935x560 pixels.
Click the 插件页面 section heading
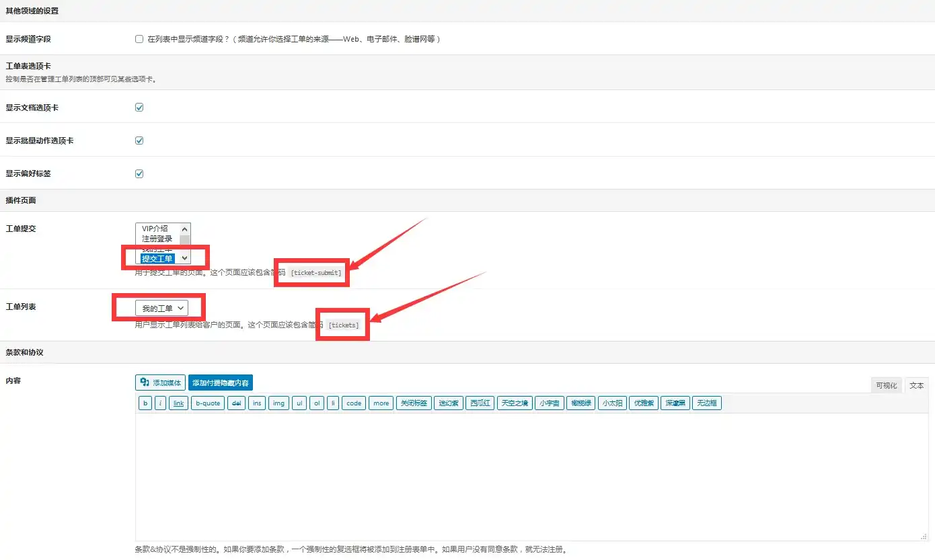20,200
